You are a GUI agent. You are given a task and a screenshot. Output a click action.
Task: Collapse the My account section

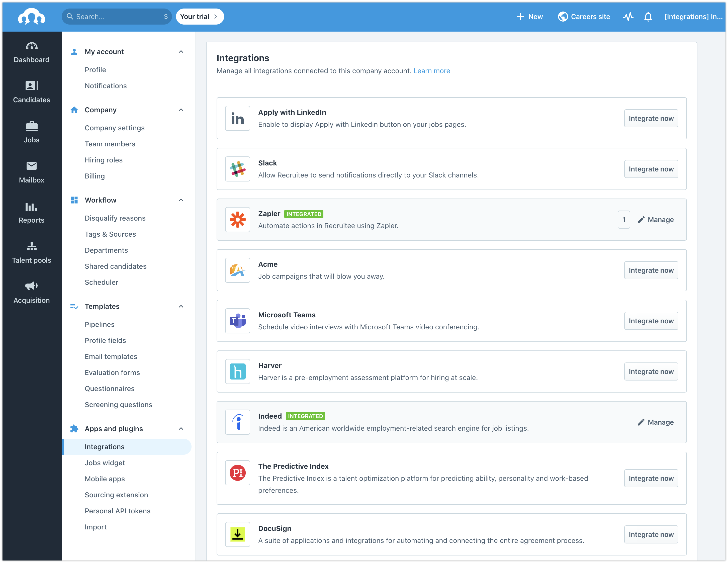pyautogui.click(x=181, y=52)
